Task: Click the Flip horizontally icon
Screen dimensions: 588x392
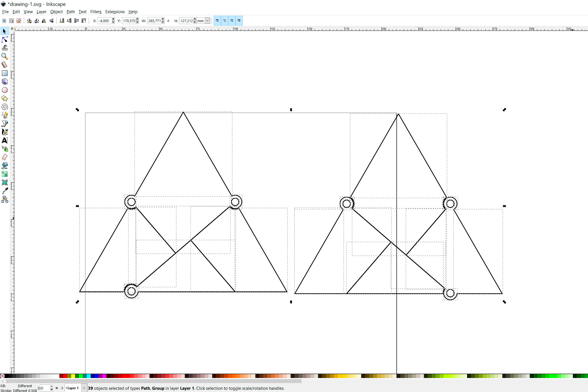Action: pos(44,21)
